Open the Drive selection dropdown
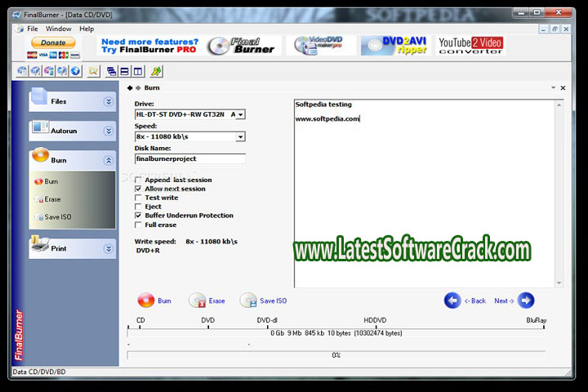588x392 pixels. point(241,115)
